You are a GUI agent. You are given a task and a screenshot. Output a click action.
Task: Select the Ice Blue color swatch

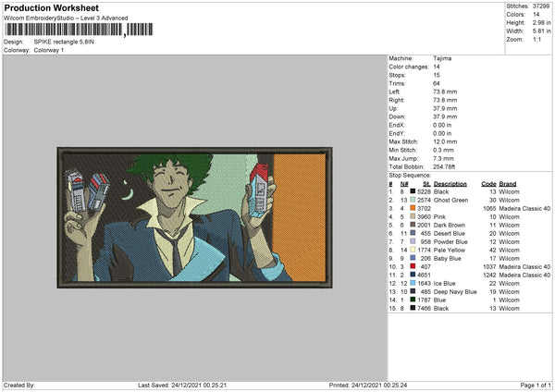point(413,283)
